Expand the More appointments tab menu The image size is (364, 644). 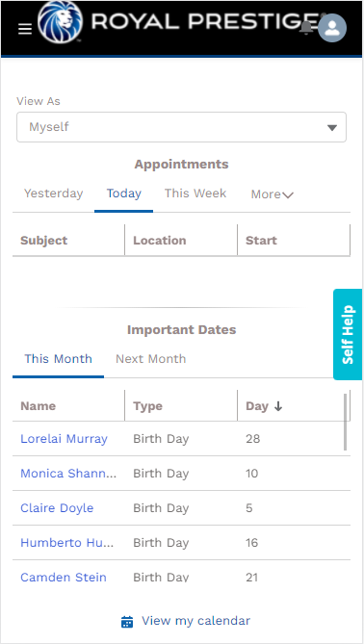click(x=272, y=194)
